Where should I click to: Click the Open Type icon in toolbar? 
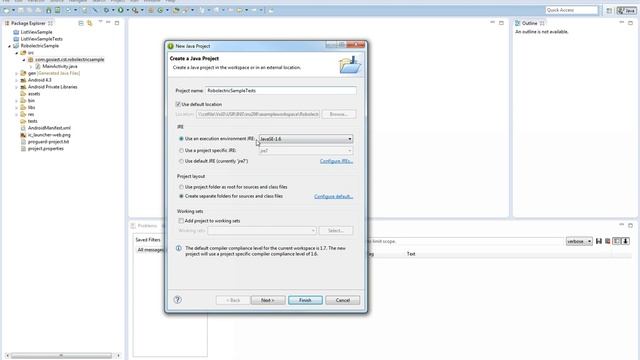(x=176, y=10)
